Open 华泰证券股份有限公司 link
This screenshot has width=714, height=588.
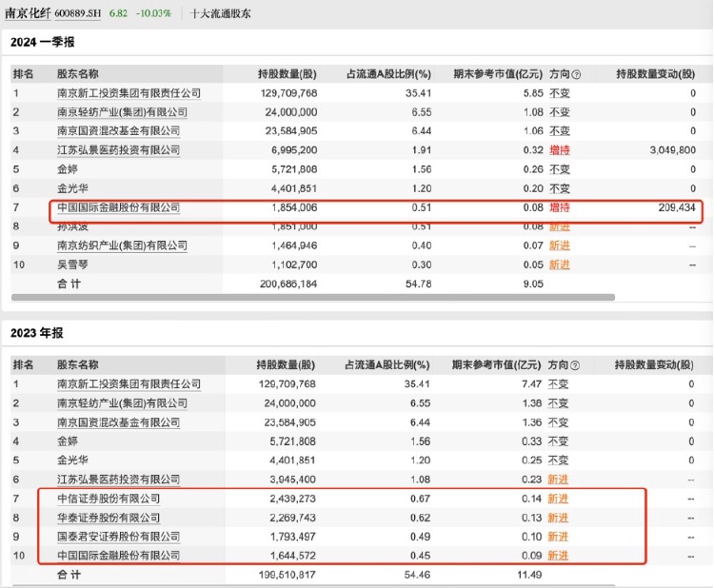[109, 518]
